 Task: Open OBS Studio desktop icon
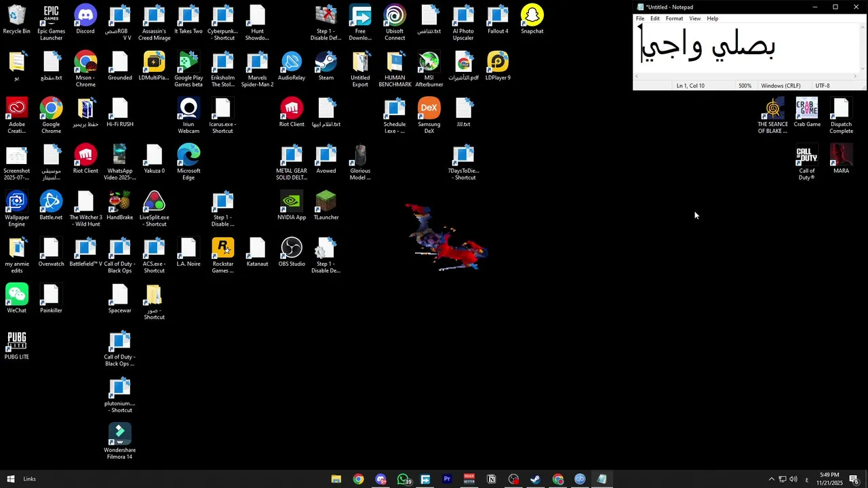(292, 252)
